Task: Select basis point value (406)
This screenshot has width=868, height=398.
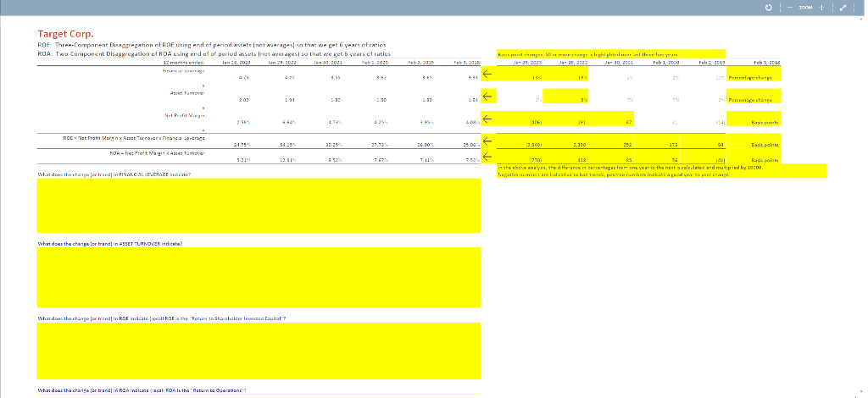Action: point(534,122)
